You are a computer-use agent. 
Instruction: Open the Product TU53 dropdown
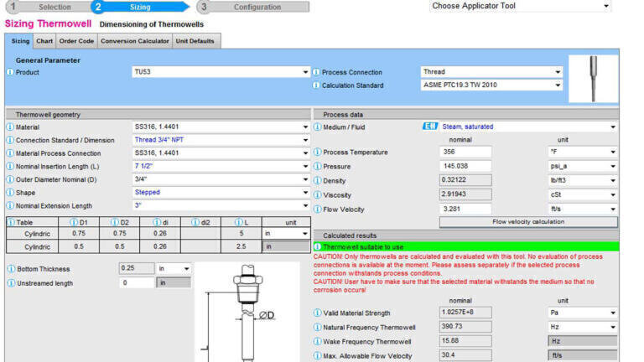[x=221, y=72]
